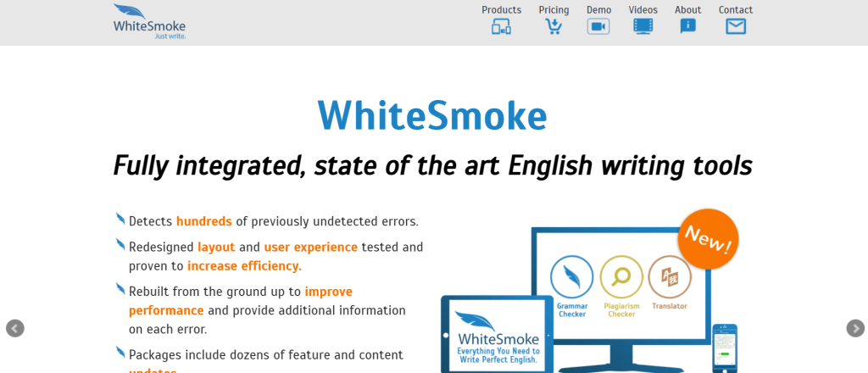Click the About info bubble icon
868x373 pixels.
pos(687,26)
